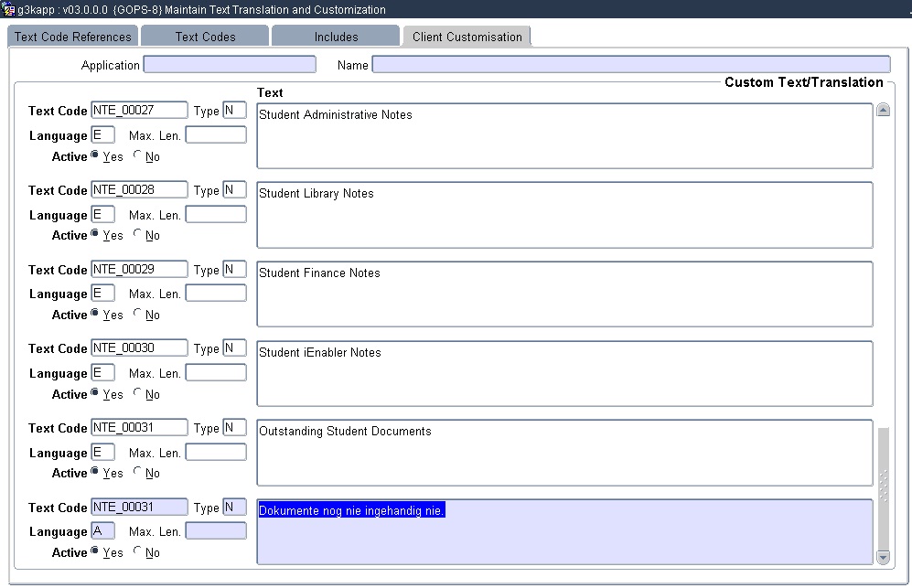Screen dimensions: 912x588
Task: Set the Afrikaans NTE_00031 record to inactive
Action: point(137,552)
